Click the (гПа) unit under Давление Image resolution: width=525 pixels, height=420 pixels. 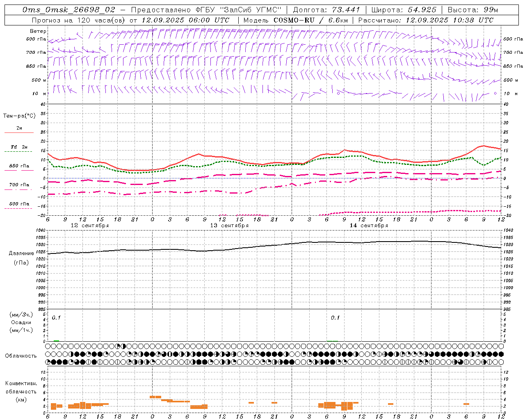[21, 262]
